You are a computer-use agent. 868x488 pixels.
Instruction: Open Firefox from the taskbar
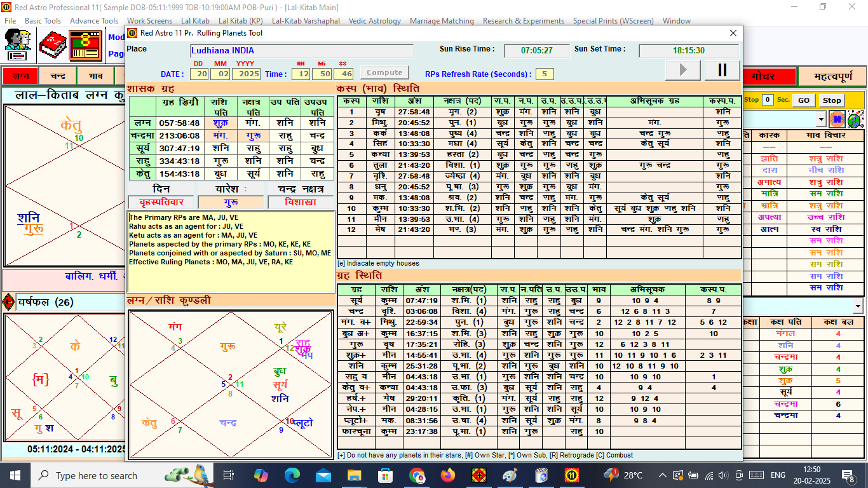click(448, 475)
